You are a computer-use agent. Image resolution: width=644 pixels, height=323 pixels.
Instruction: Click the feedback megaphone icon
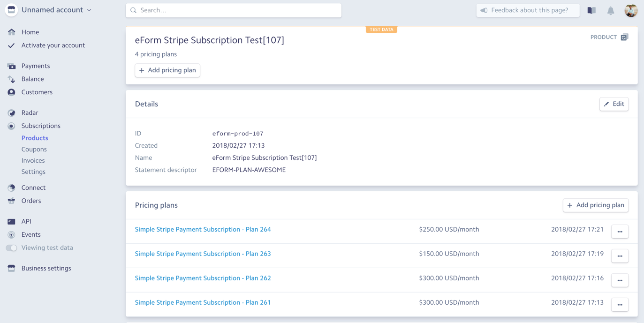point(484,10)
